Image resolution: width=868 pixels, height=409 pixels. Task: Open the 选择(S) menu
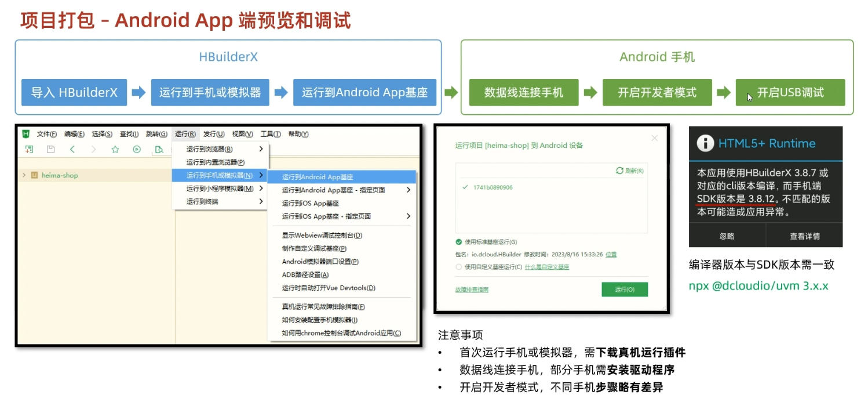point(102,134)
